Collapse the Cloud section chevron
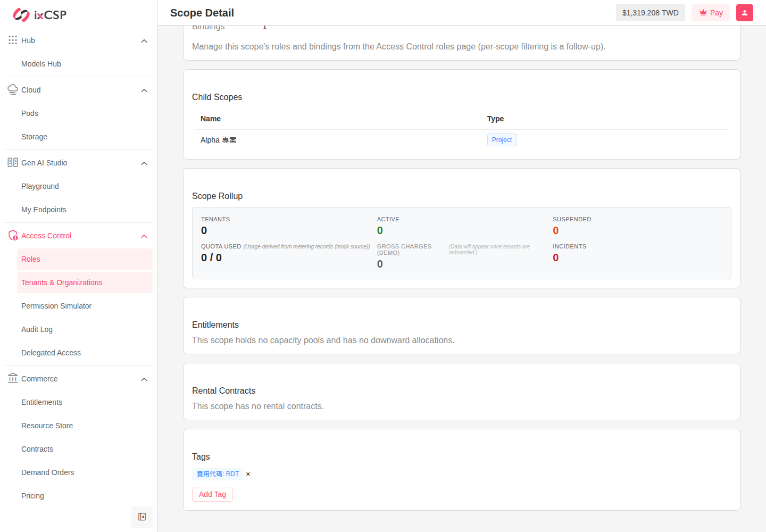Screen dimensions: 766x532 click(x=144, y=90)
